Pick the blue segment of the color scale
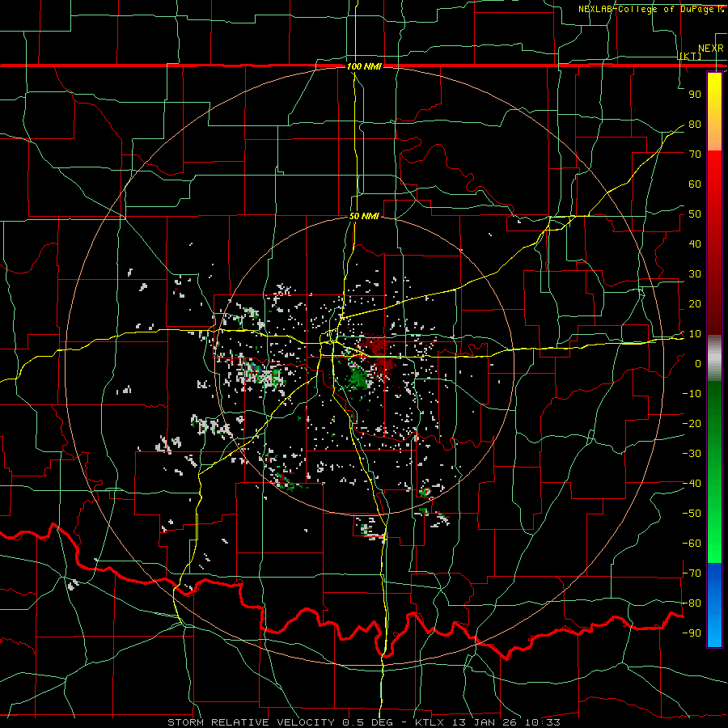Image resolution: width=728 pixels, height=728 pixels. click(x=714, y=603)
